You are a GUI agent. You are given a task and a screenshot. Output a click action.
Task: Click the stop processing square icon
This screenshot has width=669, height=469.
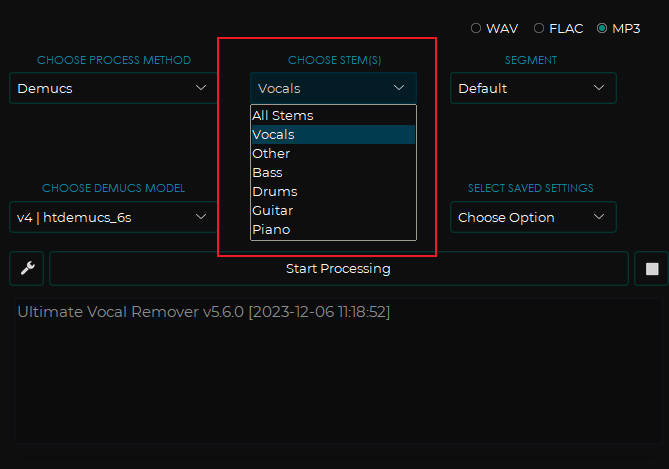click(651, 269)
